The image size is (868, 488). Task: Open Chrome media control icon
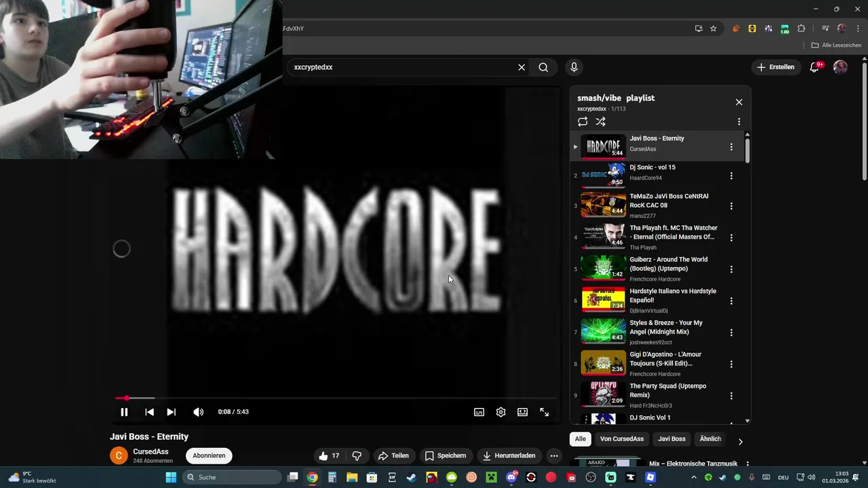pyautogui.click(x=825, y=28)
